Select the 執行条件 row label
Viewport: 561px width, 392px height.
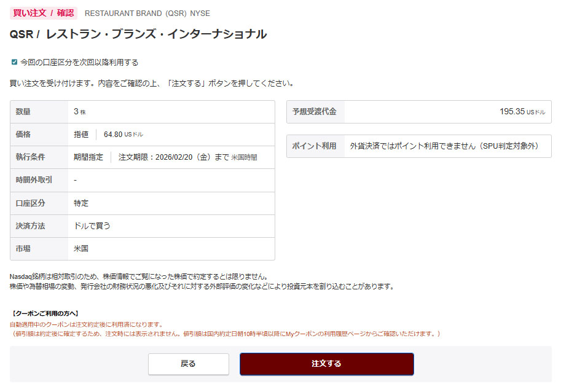31,157
